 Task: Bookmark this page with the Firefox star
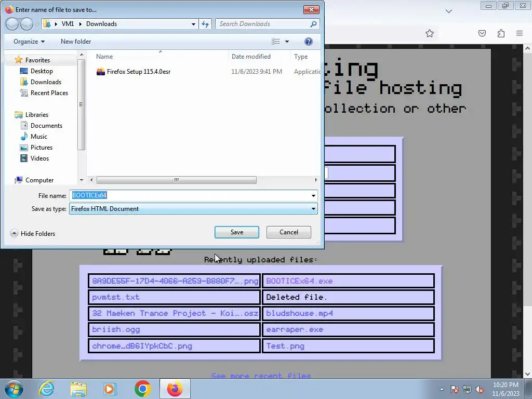coord(430,33)
